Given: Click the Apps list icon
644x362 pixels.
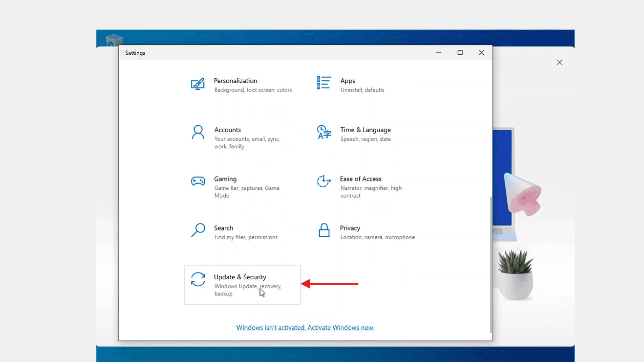Looking at the screenshot, I should coord(324,83).
